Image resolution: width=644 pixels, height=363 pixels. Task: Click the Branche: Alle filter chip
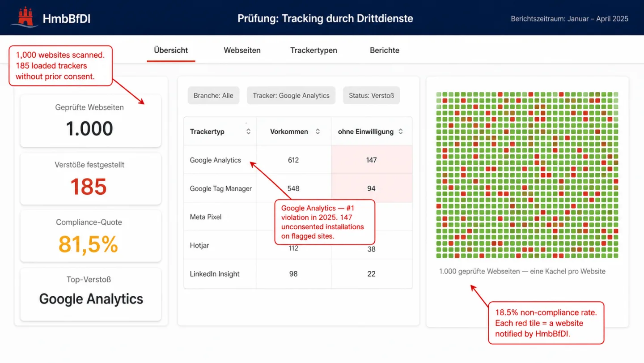pyautogui.click(x=213, y=95)
